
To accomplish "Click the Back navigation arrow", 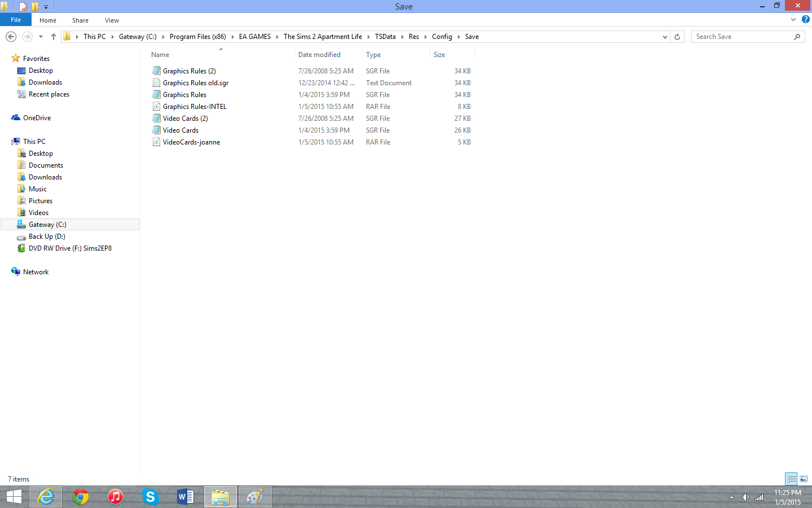I will click(11, 37).
